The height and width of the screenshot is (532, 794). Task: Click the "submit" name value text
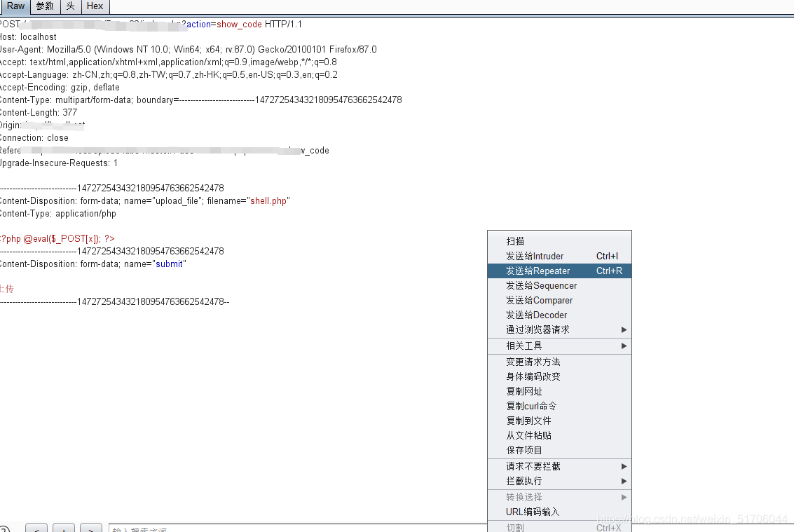pos(169,264)
